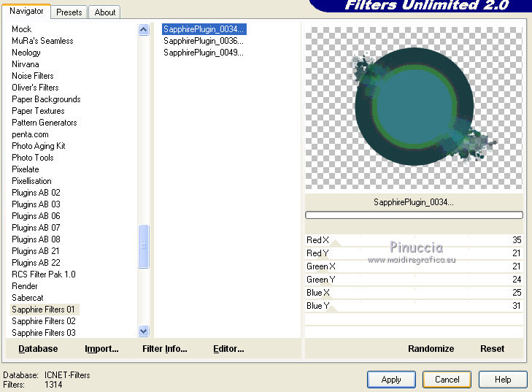Screen dimensions: 532x392
Task: Click the Green X slider
Action: click(x=414, y=266)
